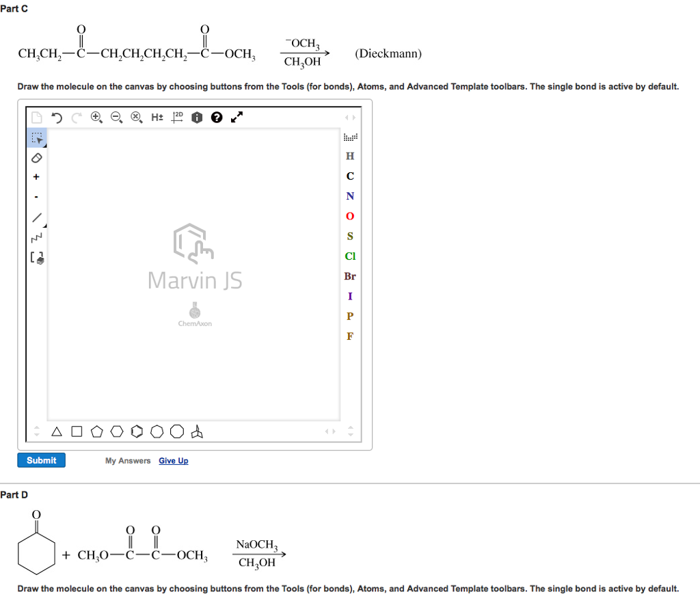
Task: Click the left template toolbar scroll stepper
Action: coord(37,431)
